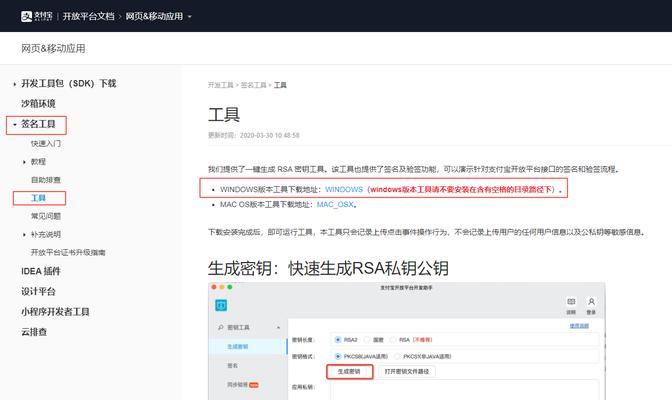
Task: Click the red close dot of the tool window
Action: [x=214, y=287]
